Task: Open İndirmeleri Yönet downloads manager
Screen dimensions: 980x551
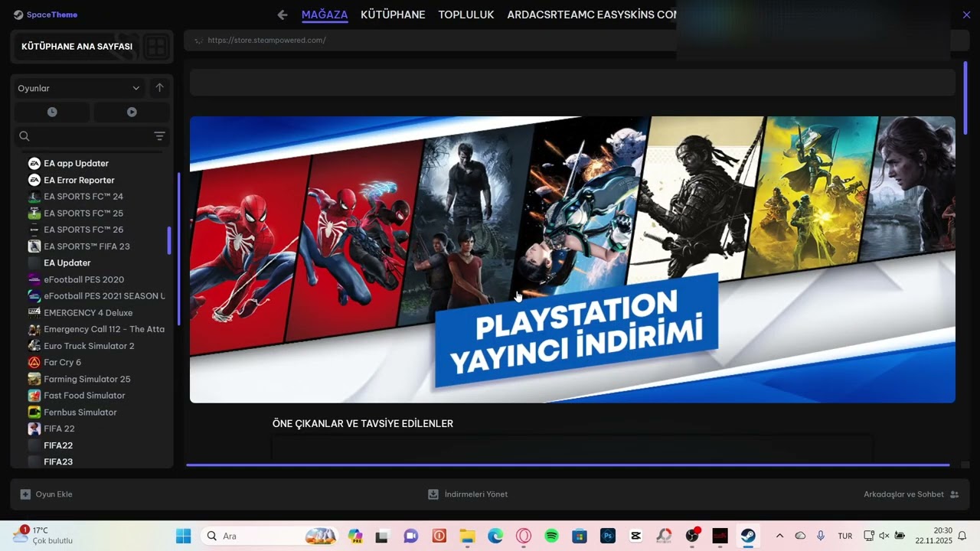Action: [x=468, y=494]
